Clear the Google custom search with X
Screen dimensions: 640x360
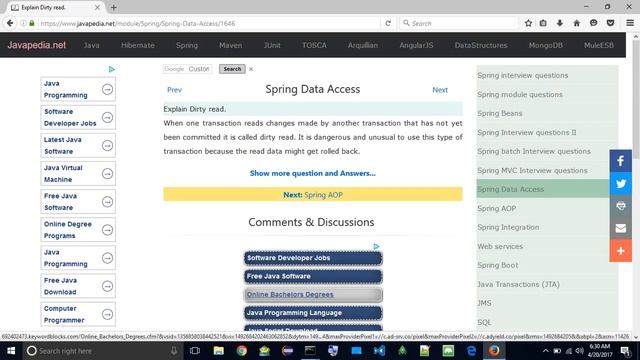251,69
